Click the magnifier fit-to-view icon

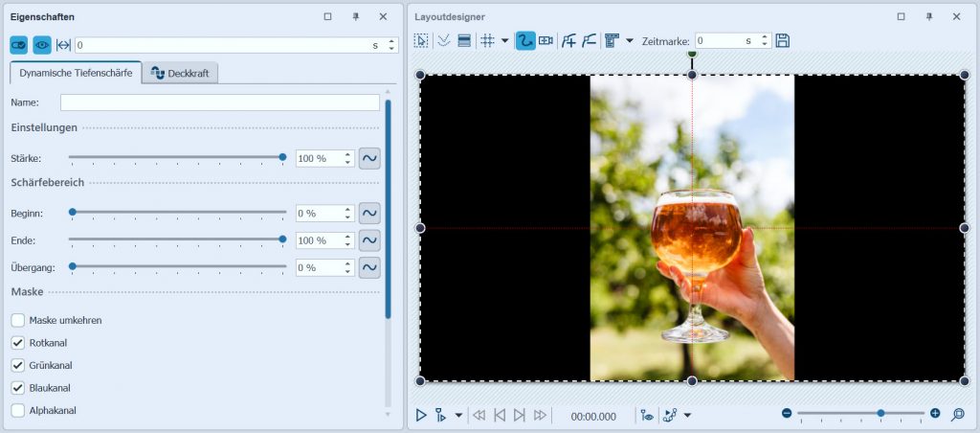click(957, 414)
